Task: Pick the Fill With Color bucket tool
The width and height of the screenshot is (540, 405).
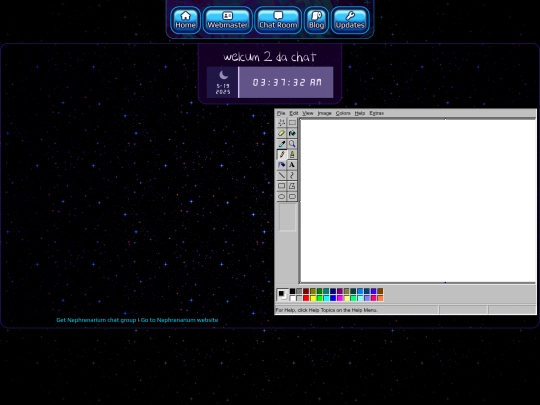Action: (x=292, y=133)
